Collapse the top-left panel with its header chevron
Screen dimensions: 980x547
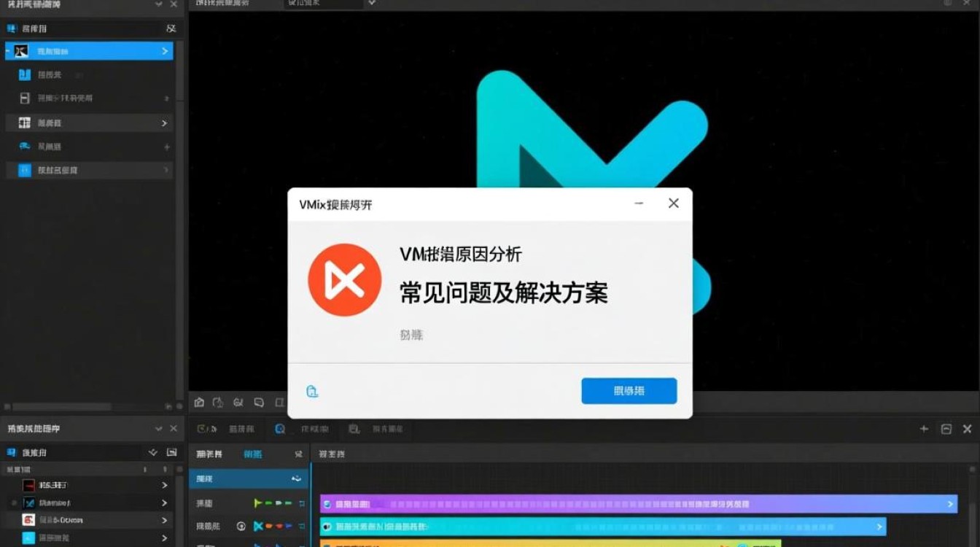tap(159, 4)
